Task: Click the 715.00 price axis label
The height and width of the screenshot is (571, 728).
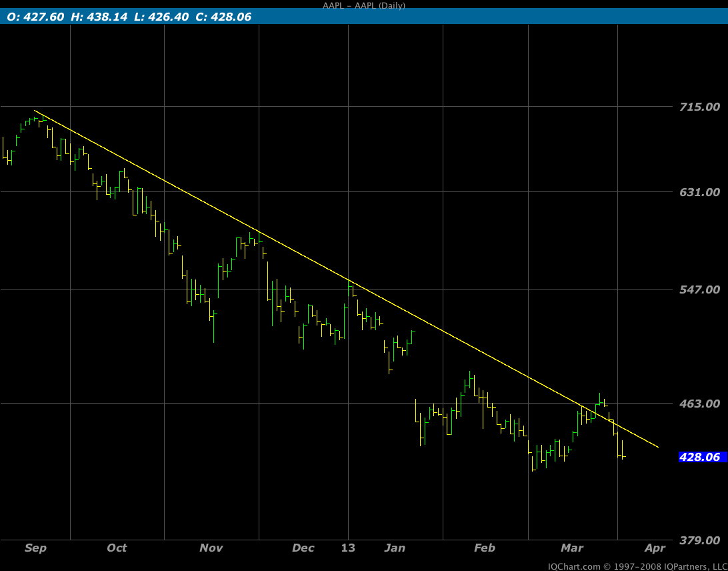Action: [x=700, y=107]
